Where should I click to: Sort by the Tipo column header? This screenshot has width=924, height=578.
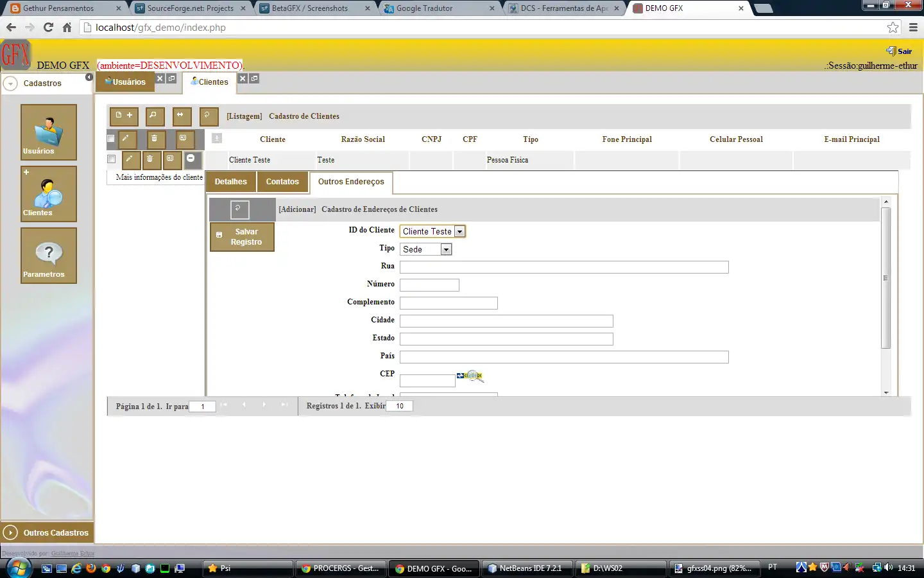[x=531, y=139]
